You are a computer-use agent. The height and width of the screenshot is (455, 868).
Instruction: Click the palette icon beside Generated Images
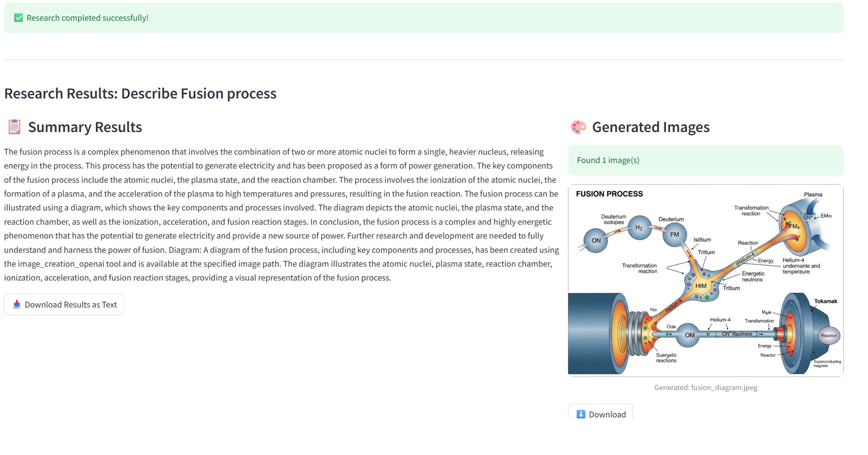[578, 127]
